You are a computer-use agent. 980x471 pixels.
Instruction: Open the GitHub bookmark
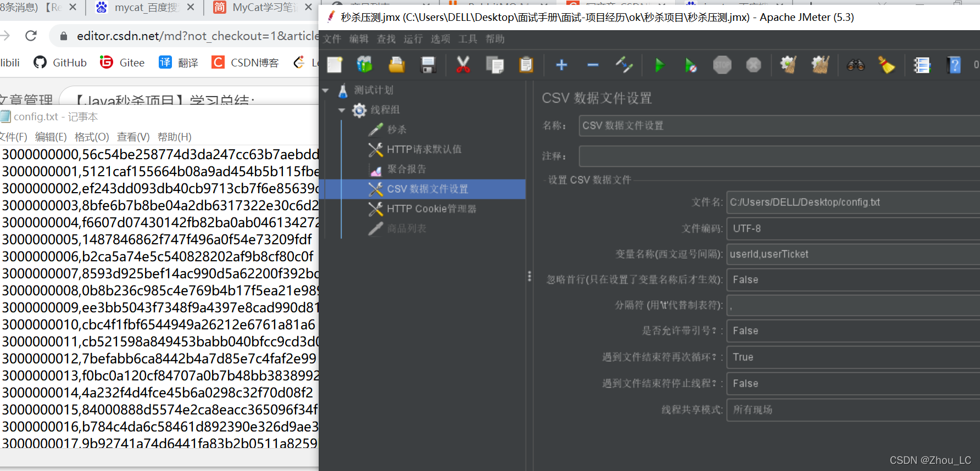(x=60, y=63)
